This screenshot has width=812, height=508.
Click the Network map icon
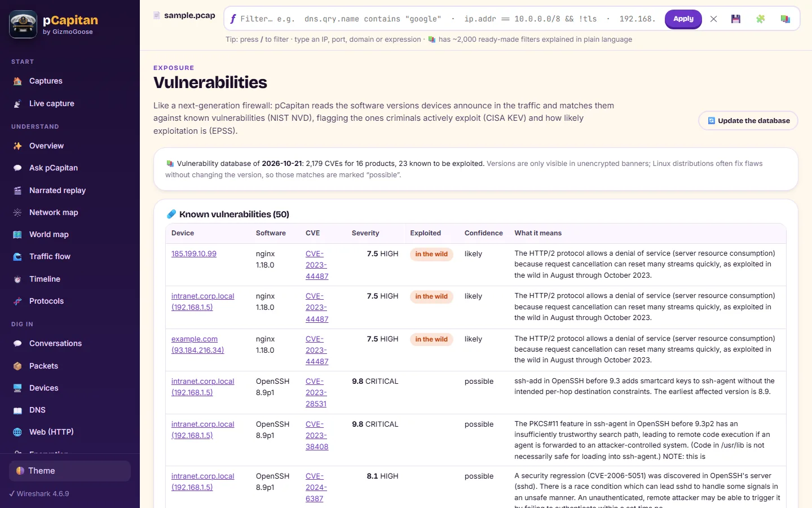17,213
